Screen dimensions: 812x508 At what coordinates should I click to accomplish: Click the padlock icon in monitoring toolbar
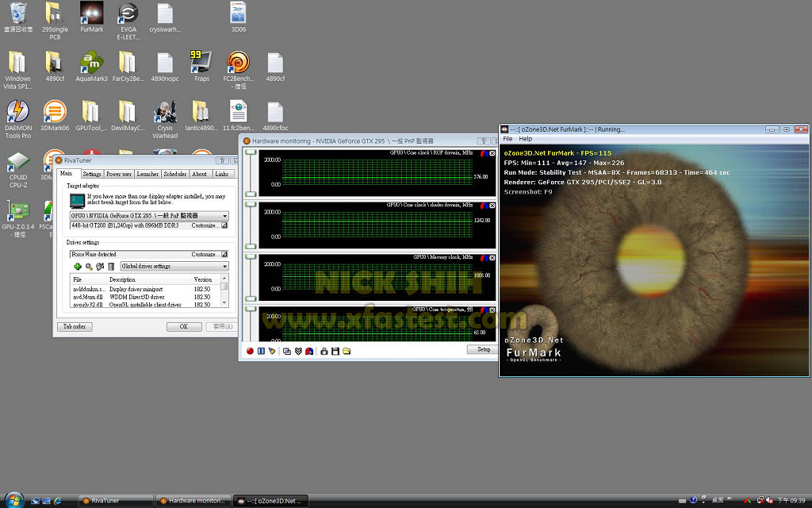pyautogui.click(x=324, y=351)
